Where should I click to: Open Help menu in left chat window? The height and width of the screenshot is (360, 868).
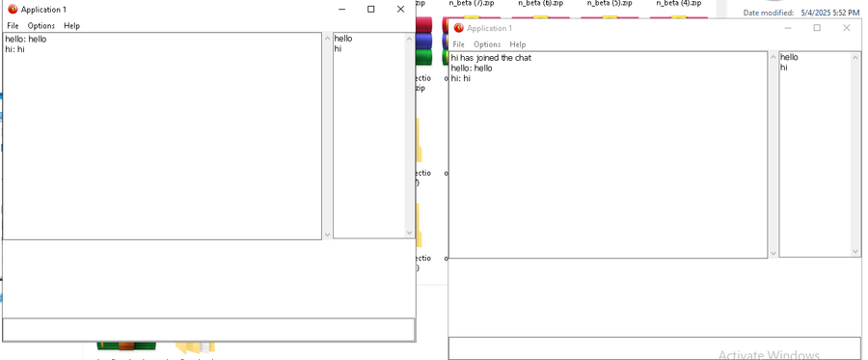pyautogui.click(x=71, y=25)
